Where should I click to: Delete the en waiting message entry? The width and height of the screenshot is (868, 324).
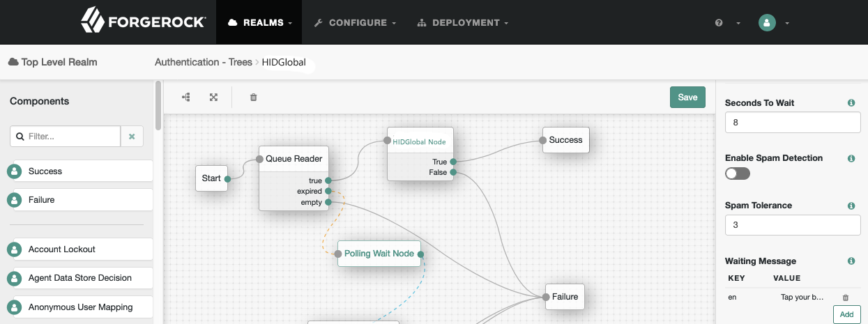click(846, 298)
